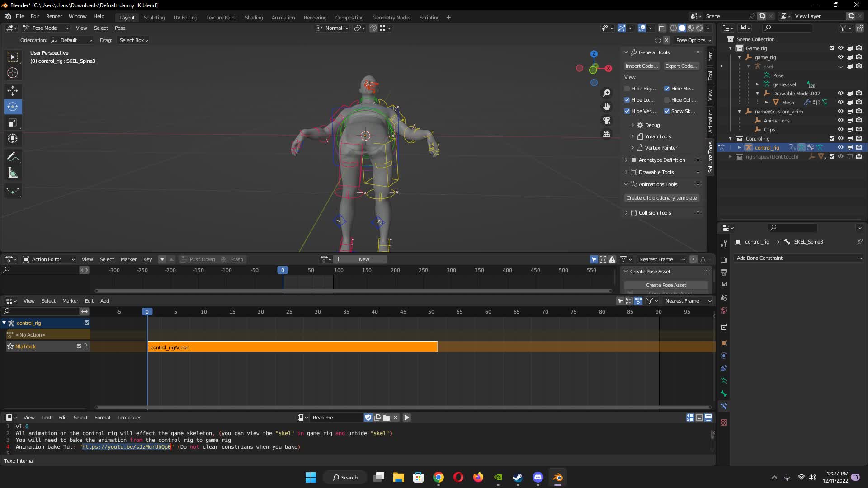The height and width of the screenshot is (488, 868).
Task: Select the Measure ruler tool
Action: [13, 173]
